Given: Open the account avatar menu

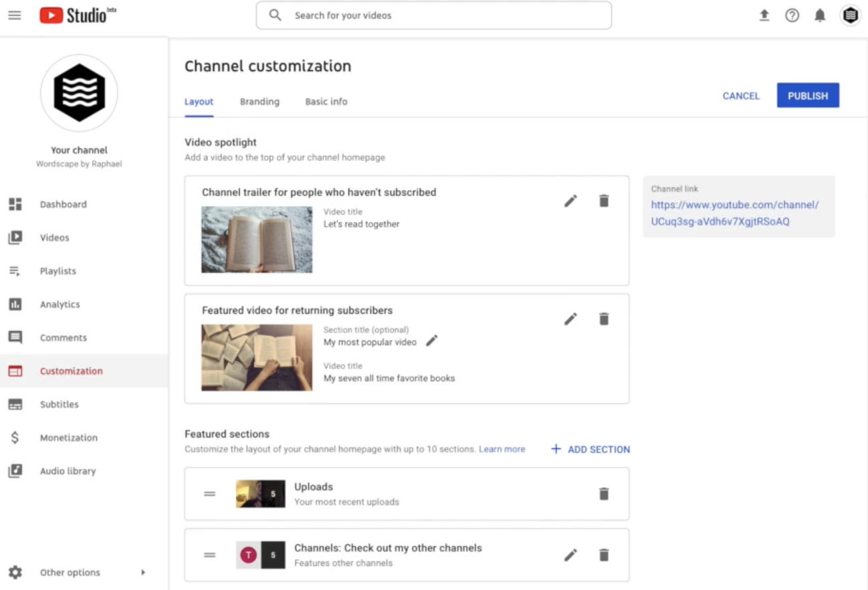Looking at the screenshot, I should pyautogui.click(x=850, y=15).
